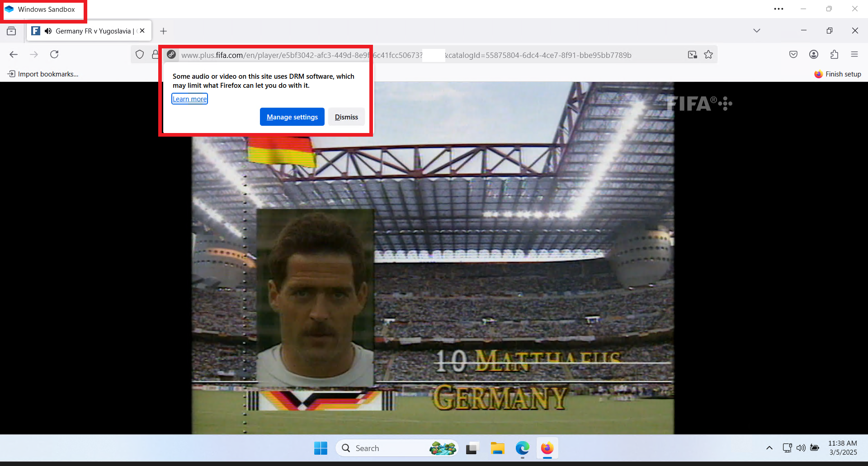
Task: Open the Firefox application menu
Action: tap(854, 54)
